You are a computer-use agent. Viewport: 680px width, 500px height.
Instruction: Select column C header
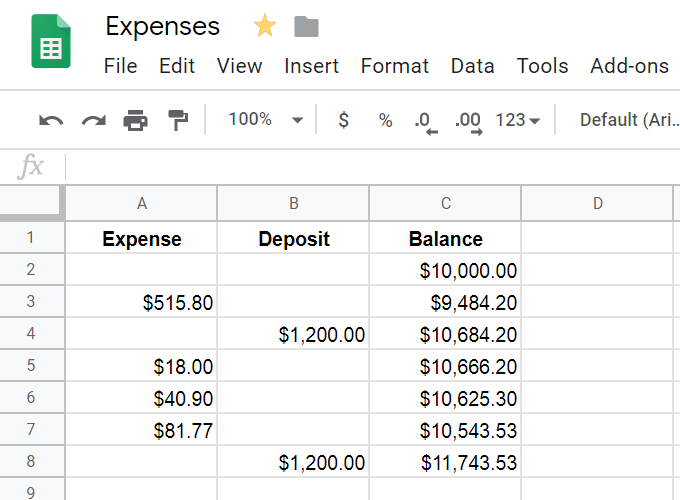(x=445, y=203)
